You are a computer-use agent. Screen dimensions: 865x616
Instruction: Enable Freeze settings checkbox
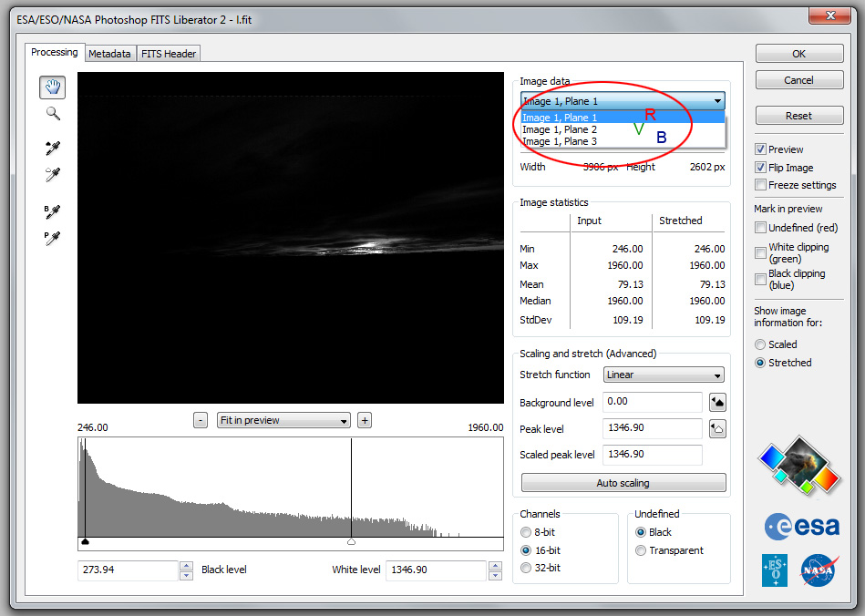761,185
